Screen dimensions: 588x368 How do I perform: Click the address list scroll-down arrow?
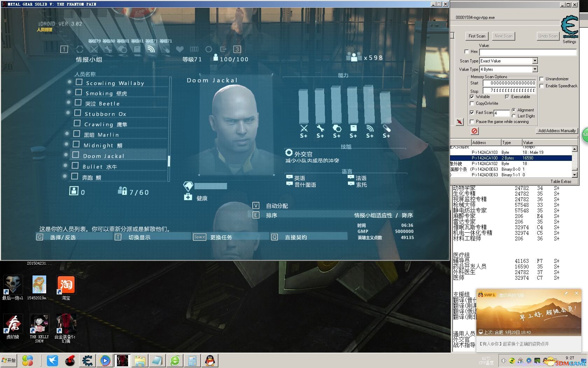575,175
